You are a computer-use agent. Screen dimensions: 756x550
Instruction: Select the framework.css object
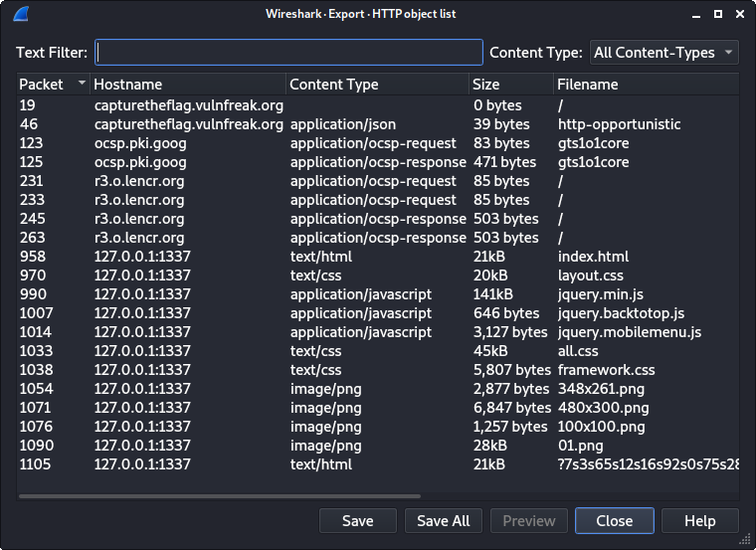tap(606, 370)
